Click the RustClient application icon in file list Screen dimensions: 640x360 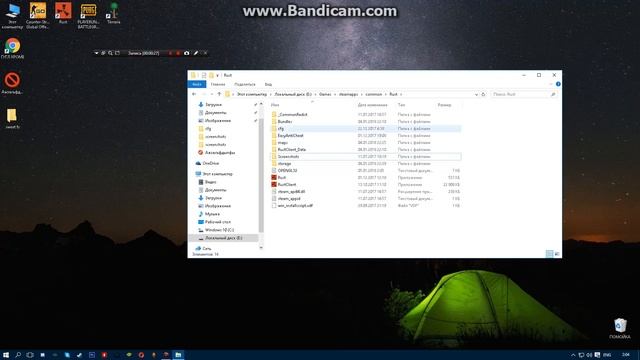[x=274, y=184]
